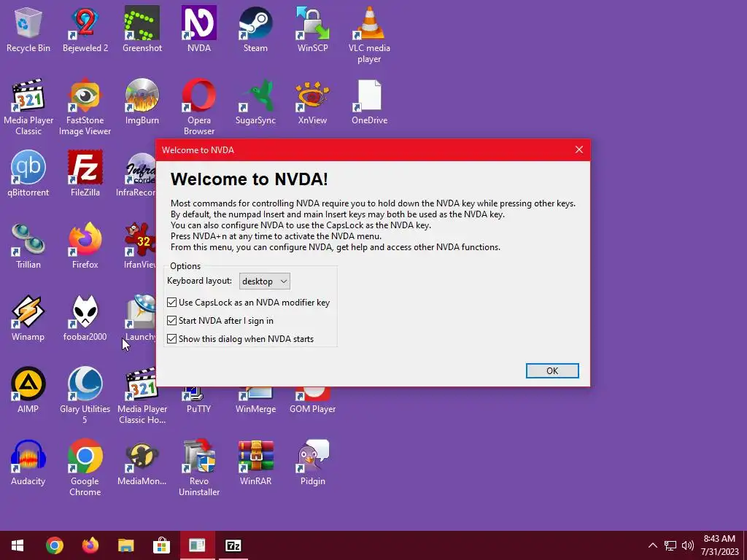Select the Winamp desktop shortcut
The height and width of the screenshot is (560, 747).
(28, 318)
